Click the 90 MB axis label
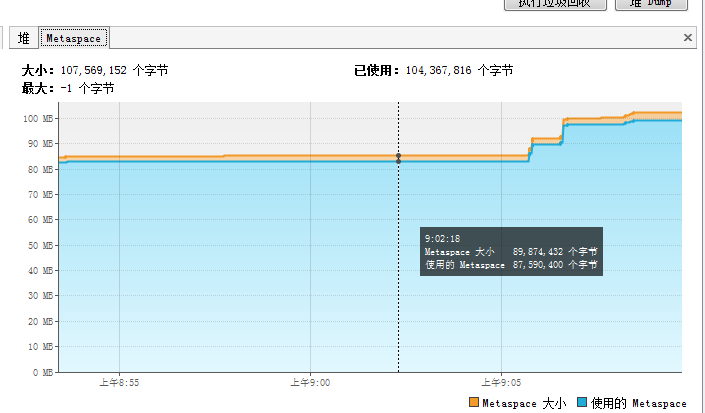The width and height of the screenshot is (705, 413). coord(40,144)
